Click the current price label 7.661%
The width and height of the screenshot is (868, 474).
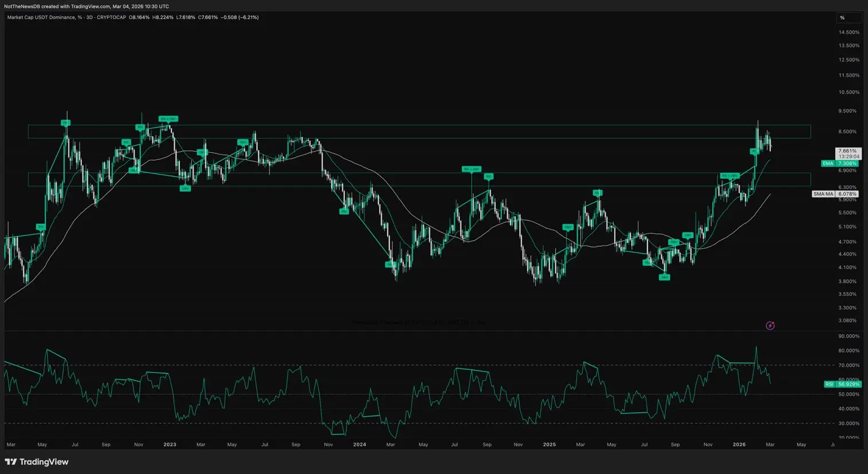pos(848,151)
